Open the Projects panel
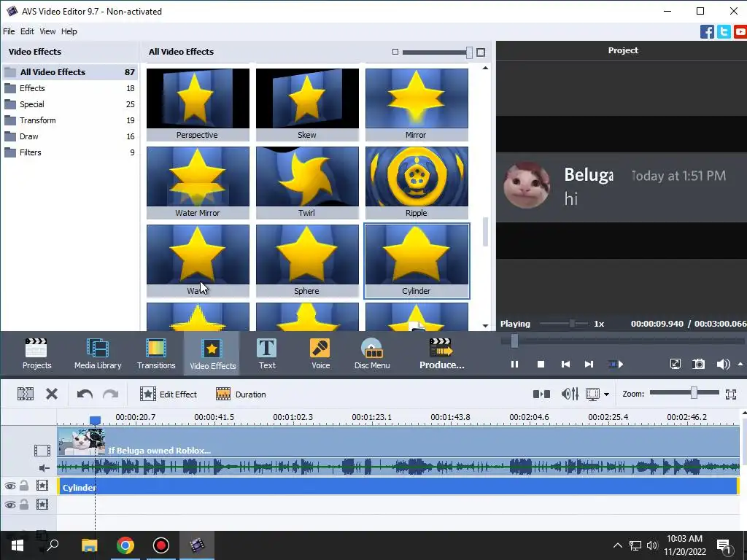 36,354
